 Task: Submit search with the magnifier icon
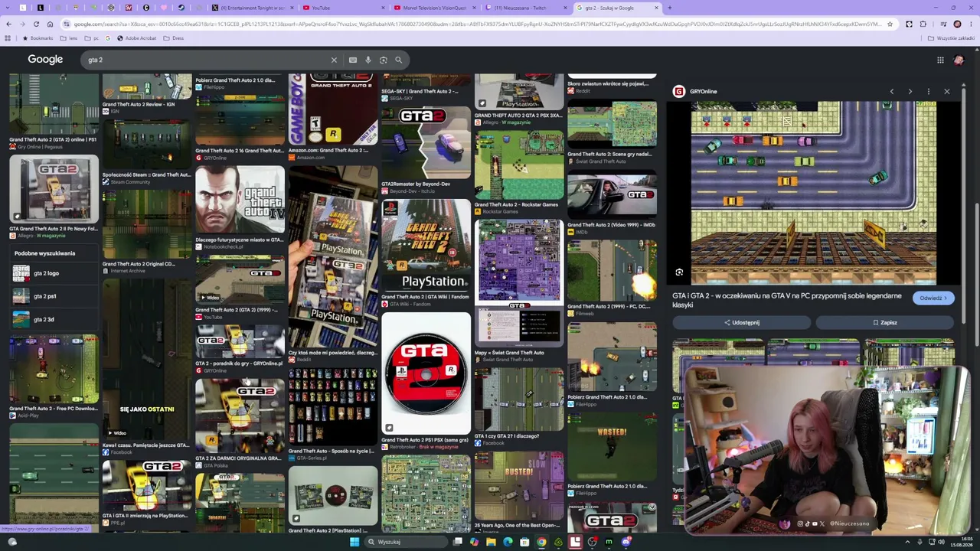[398, 60]
